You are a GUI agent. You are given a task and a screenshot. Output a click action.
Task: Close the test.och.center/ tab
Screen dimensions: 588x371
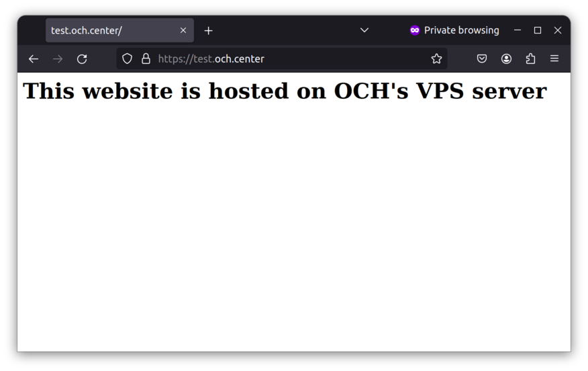pyautogui.click(x=183, y=30)
